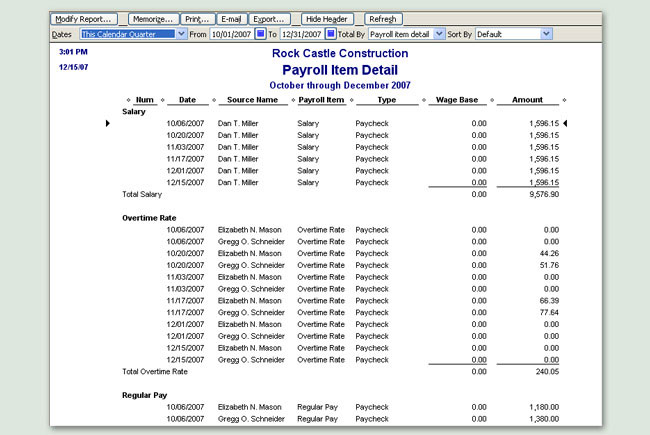Open the Sort By dropdown

546,34
